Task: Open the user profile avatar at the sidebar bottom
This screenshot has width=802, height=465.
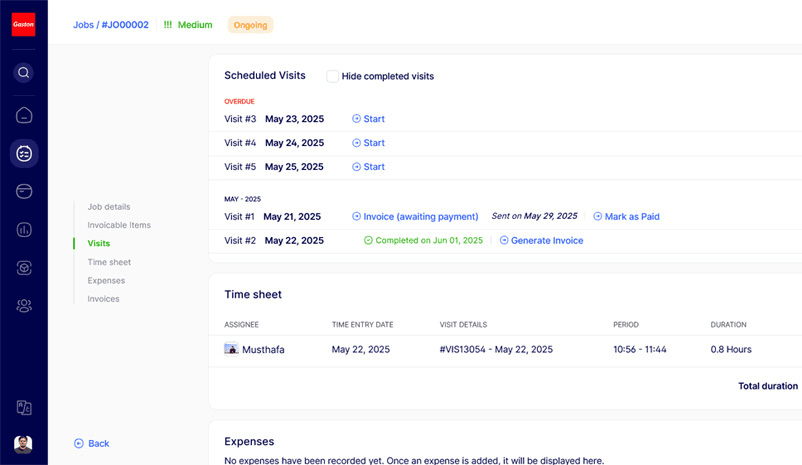Action: [x=23, y=444]
